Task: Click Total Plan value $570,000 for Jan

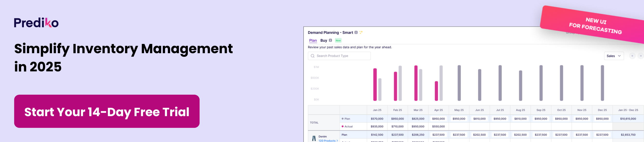Action: [x=377, y=119]
